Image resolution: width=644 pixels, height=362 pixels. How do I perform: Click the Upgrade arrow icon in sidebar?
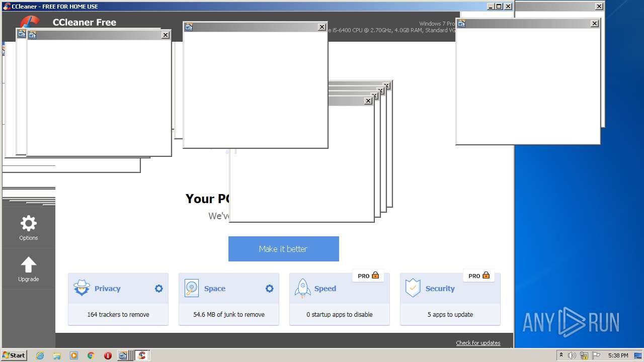click(28, 264)
